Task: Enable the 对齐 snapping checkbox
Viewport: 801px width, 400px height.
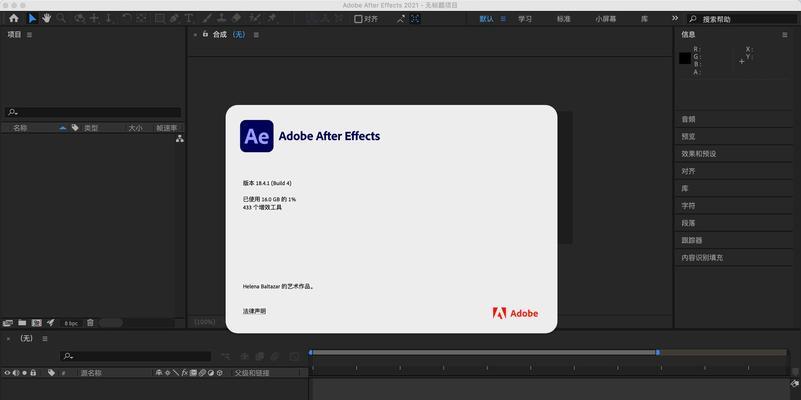Action: 358,19
